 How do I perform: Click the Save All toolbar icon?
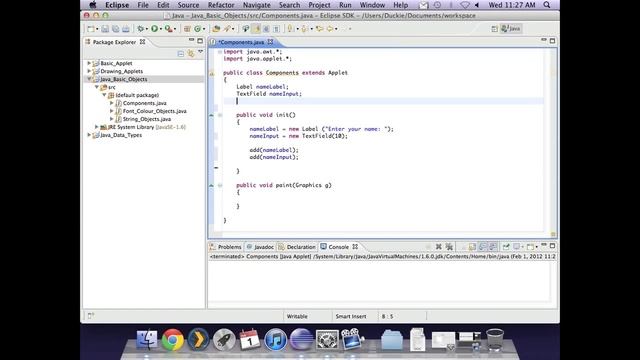[116, 29]
